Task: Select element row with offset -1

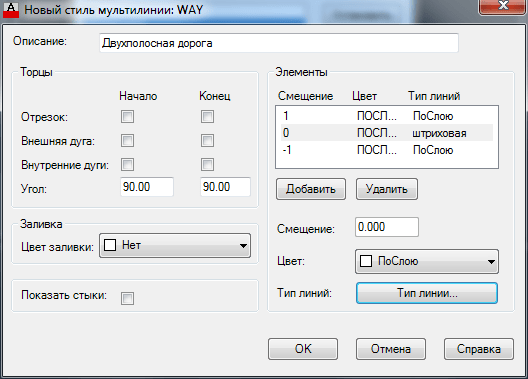Action: pyautogui.click(x=387, y=150)
